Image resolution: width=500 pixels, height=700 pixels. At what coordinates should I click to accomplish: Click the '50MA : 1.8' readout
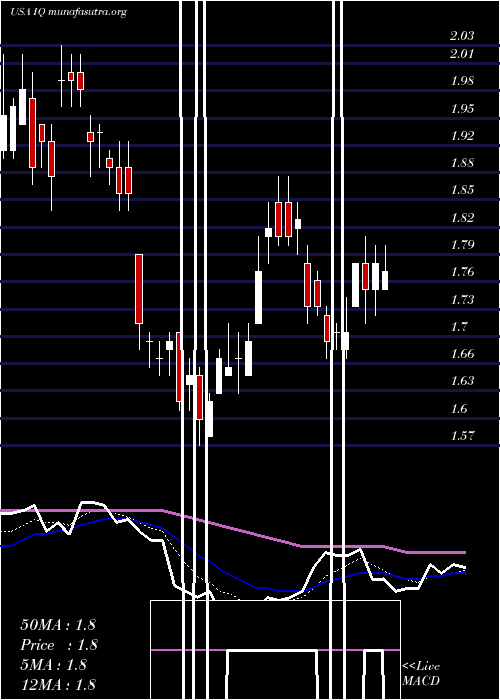(x=58, y=625)
